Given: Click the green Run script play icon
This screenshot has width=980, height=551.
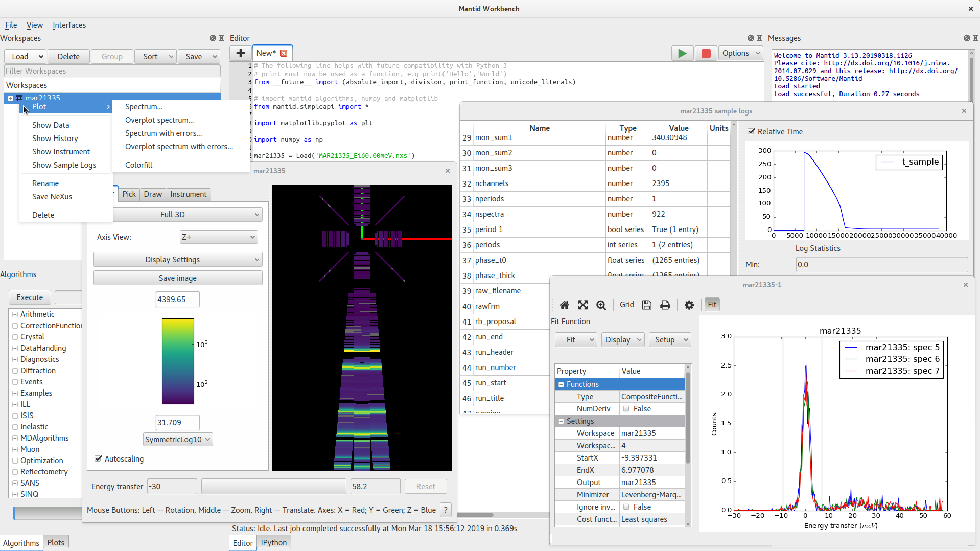Looking at the screenshot, I should 682,53.
